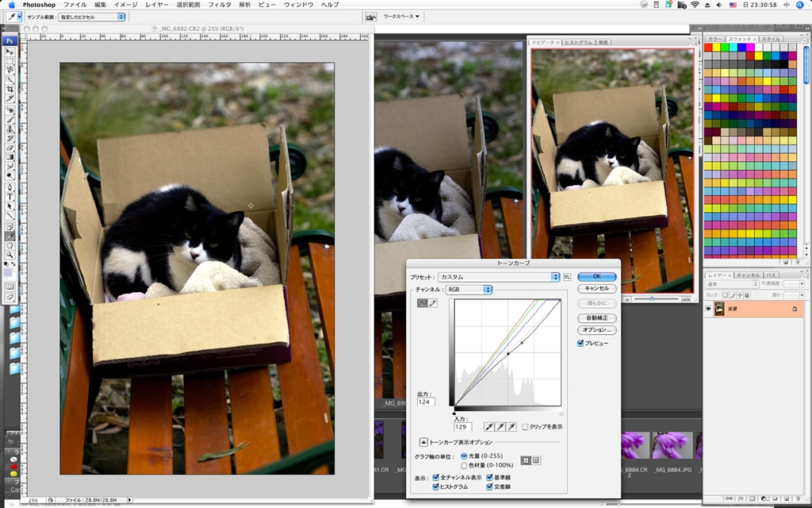Screen dimensions: 812x508
Task: Select 光量 (0-255) radio button
Action: 464,456
